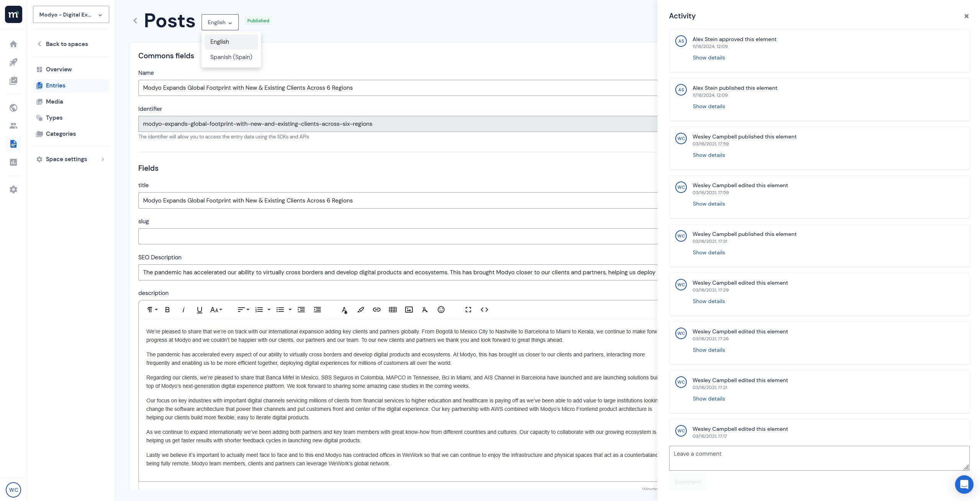Open the font size dropdown
Viewport: 980px width, 501px height.
click(216, 310)
